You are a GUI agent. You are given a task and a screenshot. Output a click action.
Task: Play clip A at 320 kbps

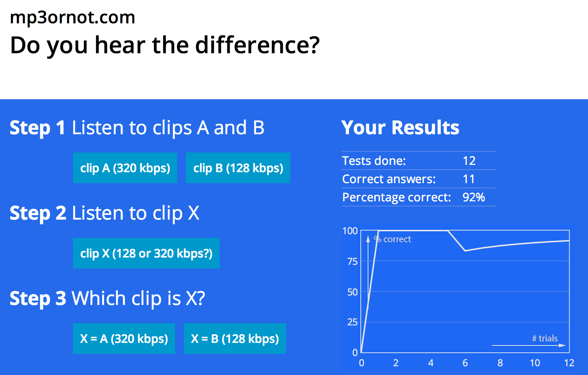point(125,168)
